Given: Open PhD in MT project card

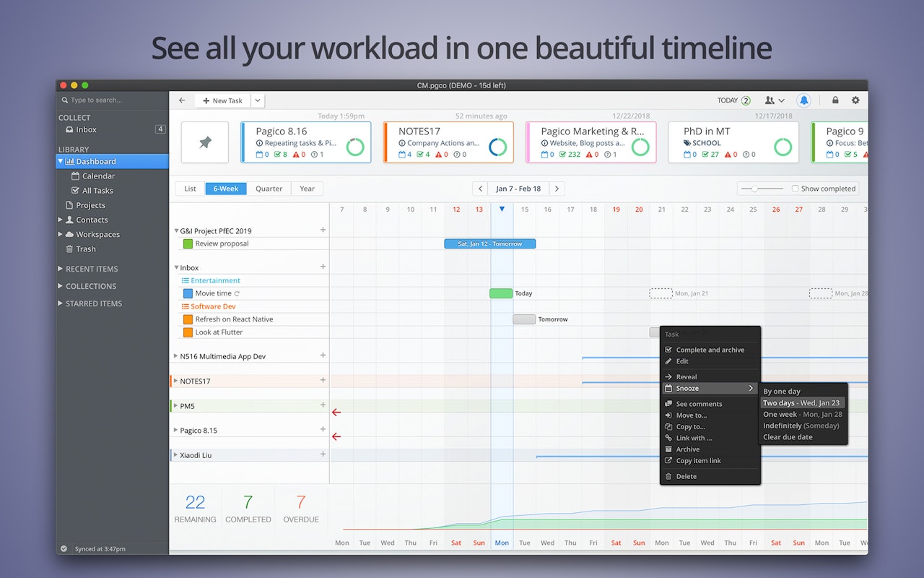Looking at the screenshot, I should 733,142.
